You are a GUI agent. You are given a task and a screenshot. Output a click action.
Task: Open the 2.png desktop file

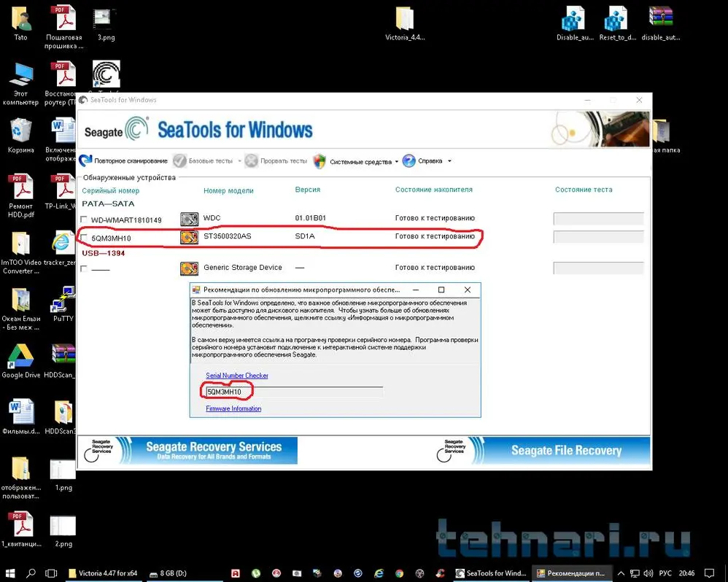[x=63, y=530]
